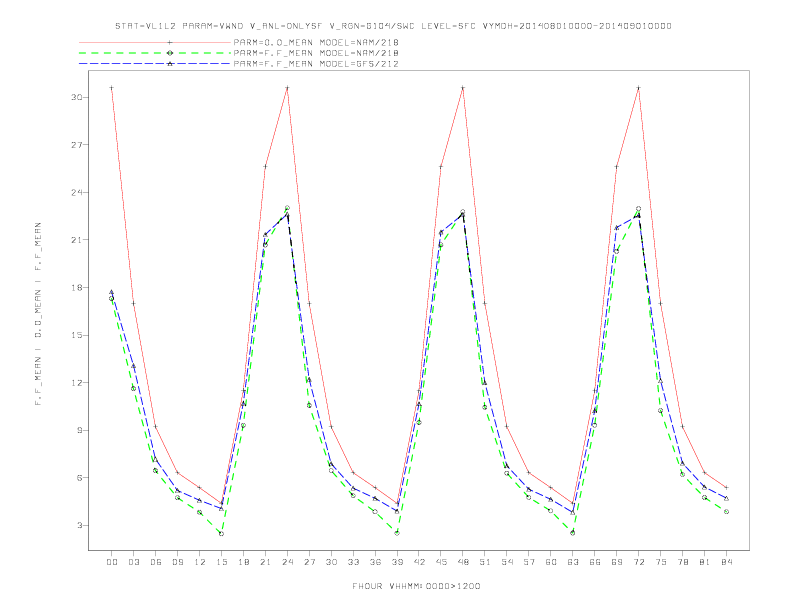Screen dimensions: 792x612
Task: Click x-axis forecast hour label 75
Action: coord(661,562)
